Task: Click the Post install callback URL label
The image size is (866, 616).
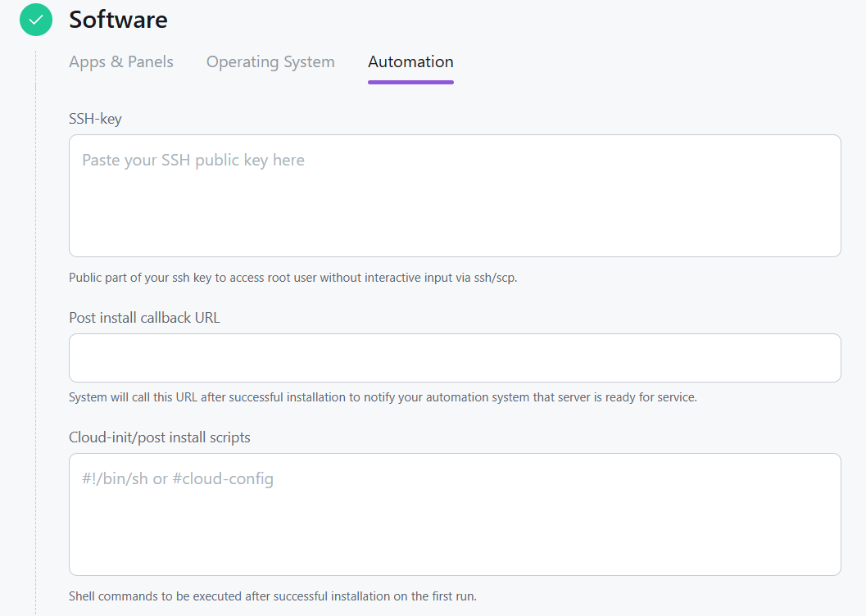Action: (x=144, y=318)
